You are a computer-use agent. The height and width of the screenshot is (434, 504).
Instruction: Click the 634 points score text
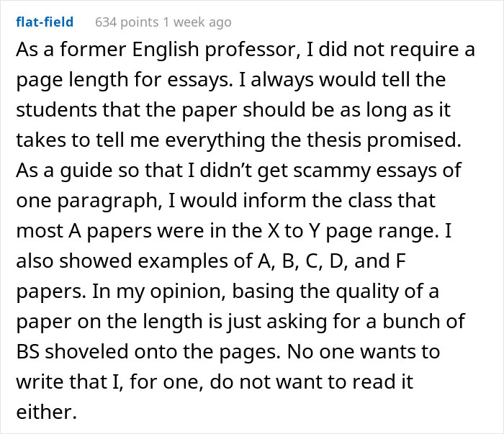[127, 22]
